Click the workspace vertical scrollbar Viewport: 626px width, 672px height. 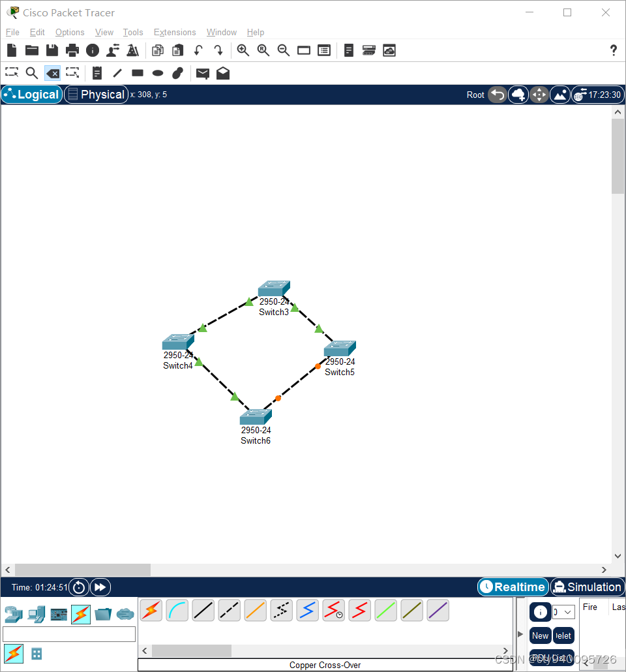[618, 157]
